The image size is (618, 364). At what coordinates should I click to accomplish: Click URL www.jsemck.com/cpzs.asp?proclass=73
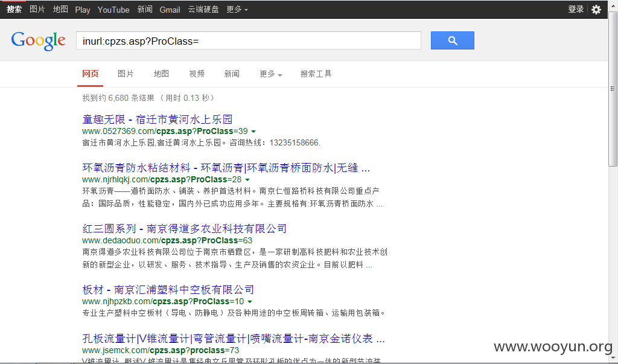pyautogui.click(x=161, y=350)
